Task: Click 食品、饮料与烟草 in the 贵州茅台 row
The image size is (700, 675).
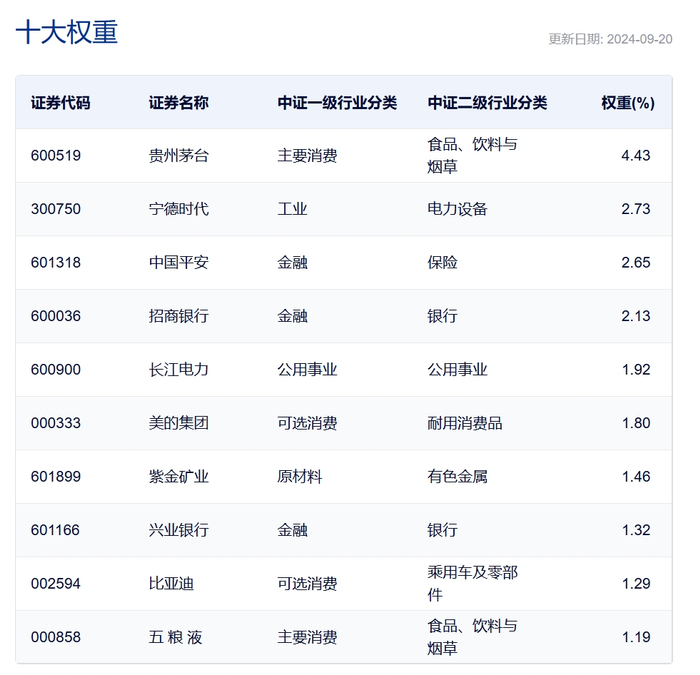Action: click(x=472, y=155)
